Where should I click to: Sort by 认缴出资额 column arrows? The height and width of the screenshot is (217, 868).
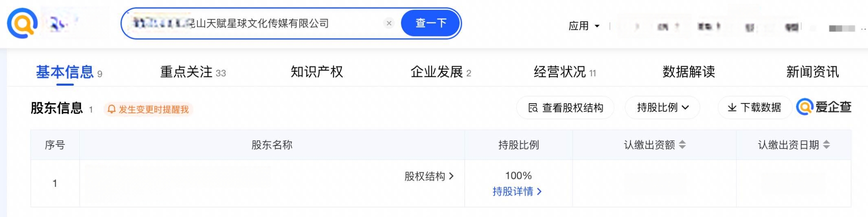pos(682,145)
